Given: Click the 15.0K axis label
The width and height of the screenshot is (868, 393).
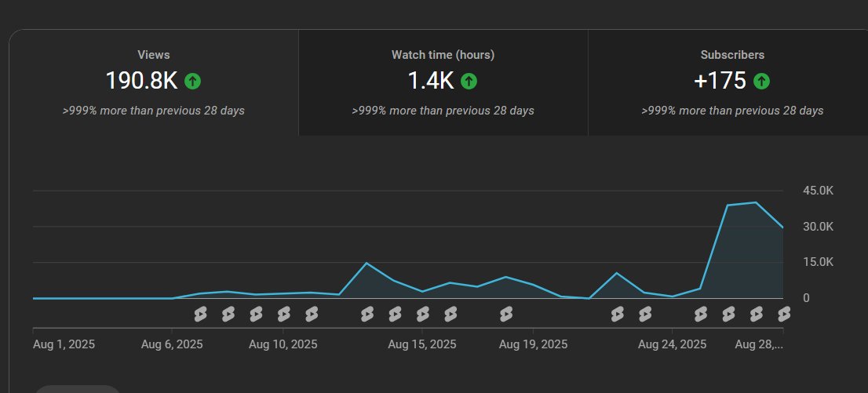Looking at the screenshot, I should pos(819,262).
